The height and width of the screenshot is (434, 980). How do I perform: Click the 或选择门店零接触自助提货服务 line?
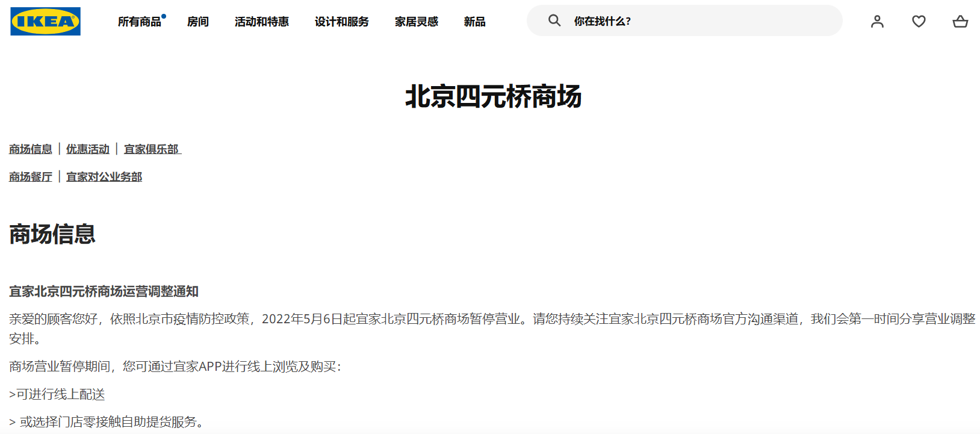(107, 422)
